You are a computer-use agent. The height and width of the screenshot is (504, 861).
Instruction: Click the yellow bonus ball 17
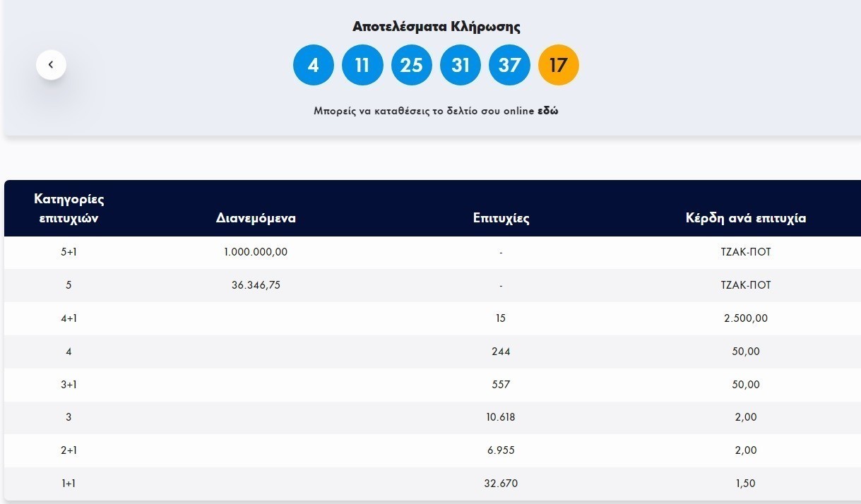coord(558,65)
